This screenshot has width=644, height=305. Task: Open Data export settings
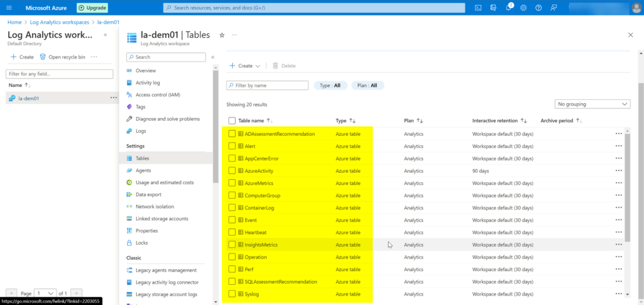(x=148, y=194)
